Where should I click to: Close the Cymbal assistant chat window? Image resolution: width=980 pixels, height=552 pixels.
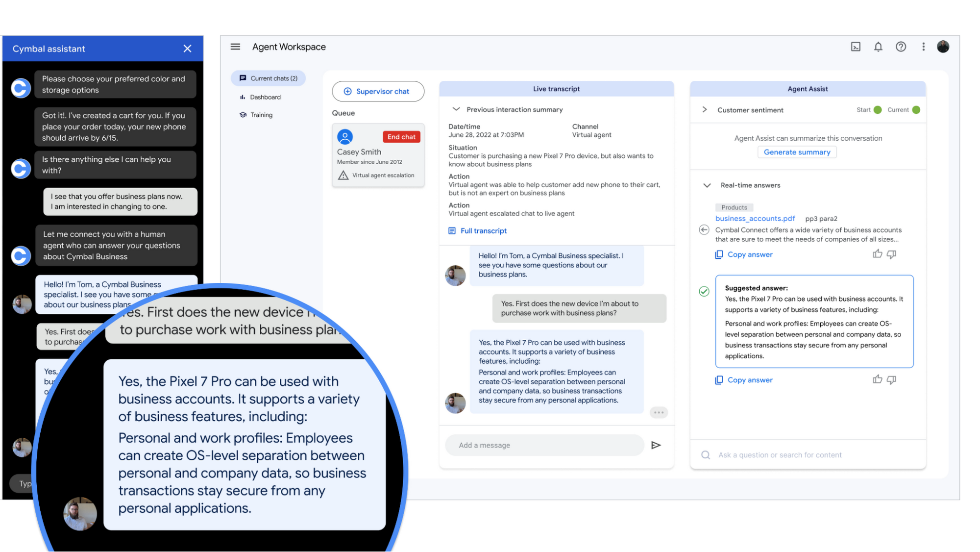click(187, 49)
